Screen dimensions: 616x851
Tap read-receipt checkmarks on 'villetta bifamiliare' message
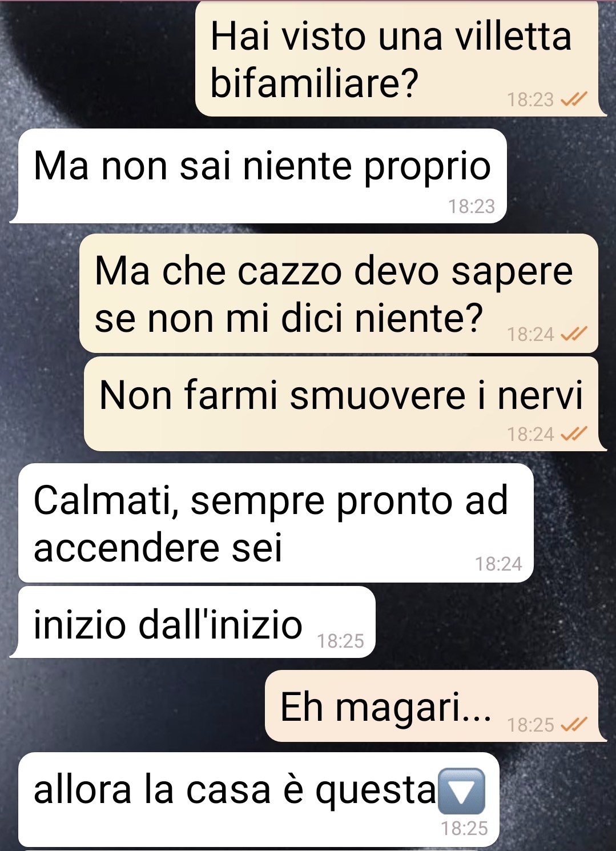[573, 100]
